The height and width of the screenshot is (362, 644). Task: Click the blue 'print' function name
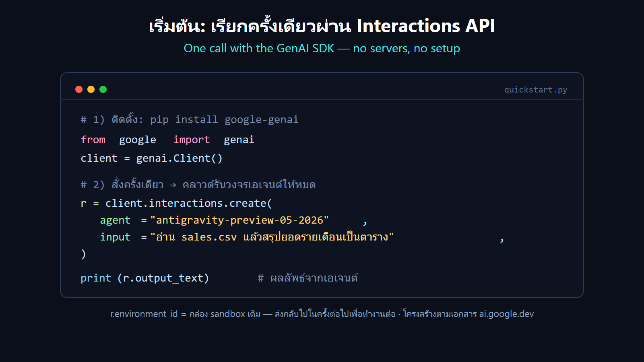(x=96, y=278)
